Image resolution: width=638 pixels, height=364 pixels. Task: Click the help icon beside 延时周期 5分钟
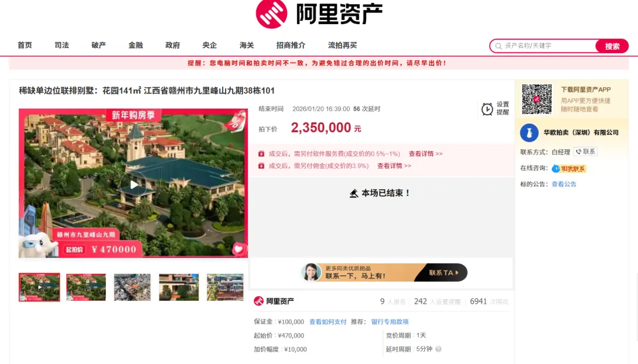point(438,349)
